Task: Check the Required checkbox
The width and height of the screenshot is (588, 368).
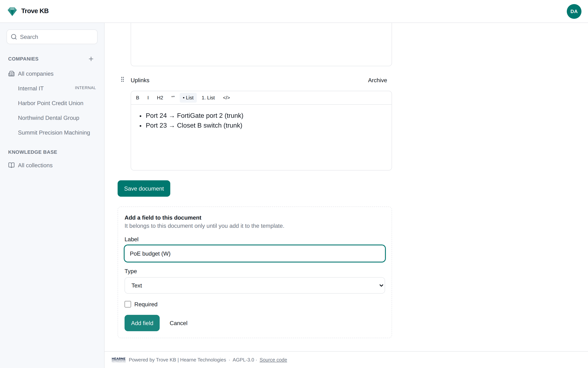Action: [x=128, y=304]
